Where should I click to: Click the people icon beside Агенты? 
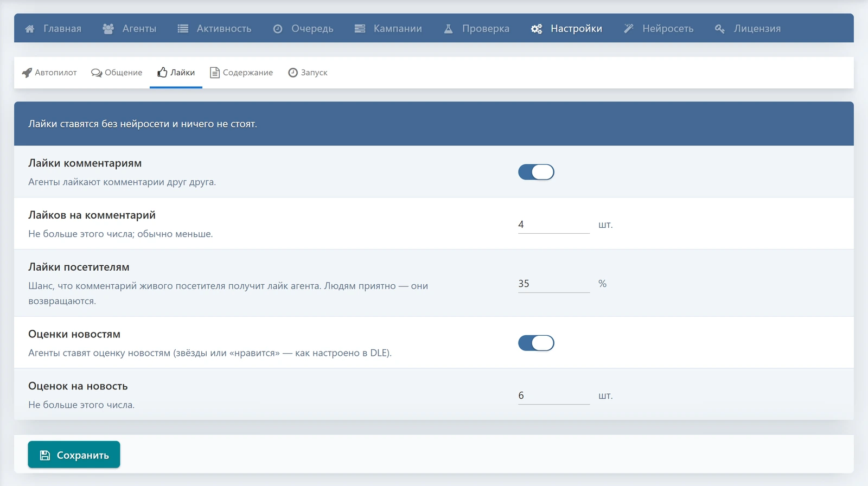[108, 29]
